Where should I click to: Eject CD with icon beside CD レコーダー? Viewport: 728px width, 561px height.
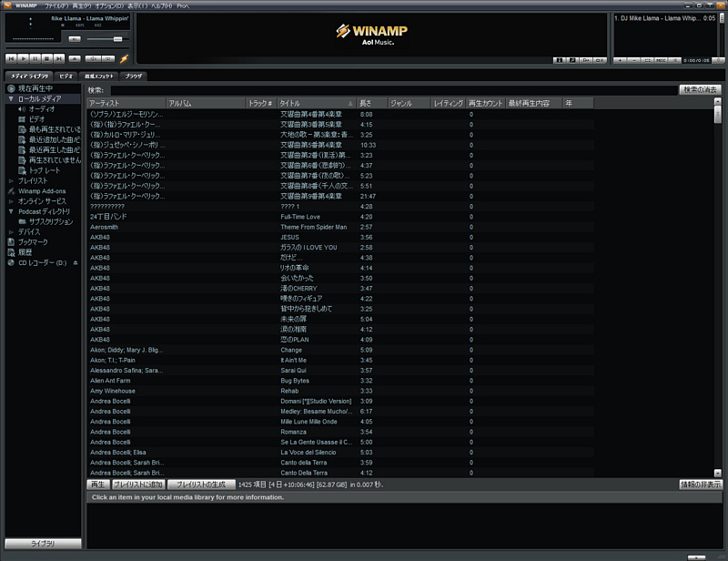76,262
